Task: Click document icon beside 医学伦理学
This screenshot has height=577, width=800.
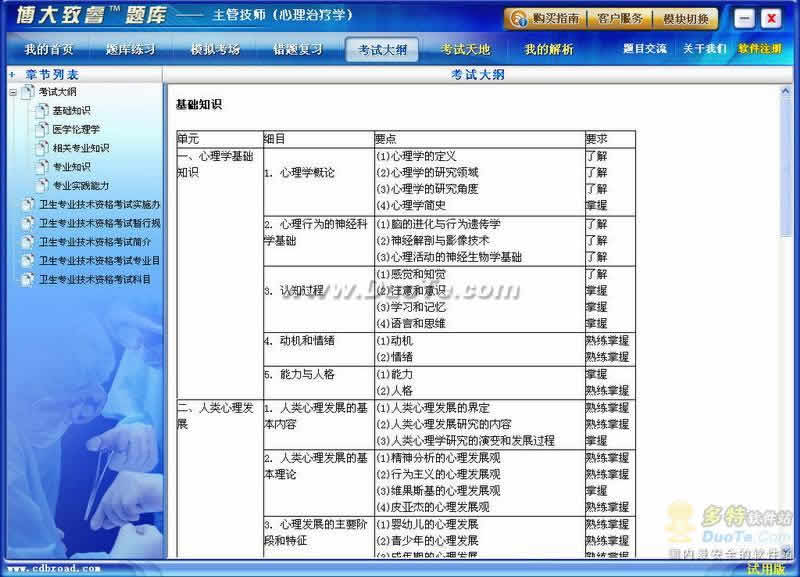Action: pos(42,129)
